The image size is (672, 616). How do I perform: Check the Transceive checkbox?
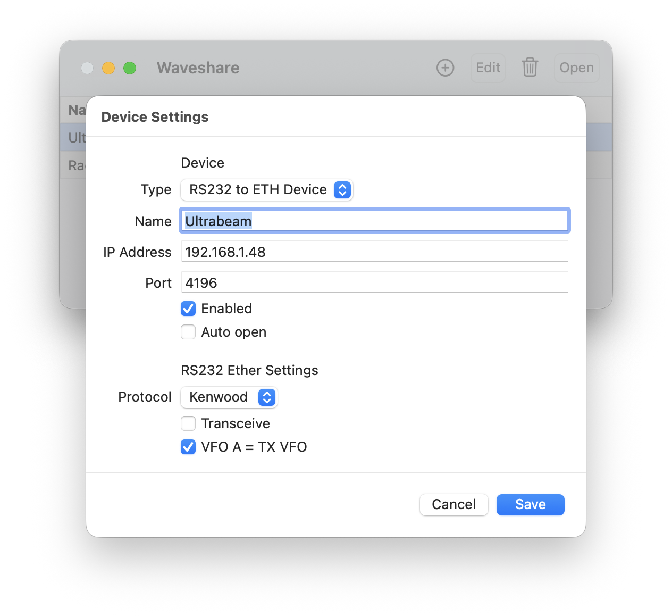point(188,423)
